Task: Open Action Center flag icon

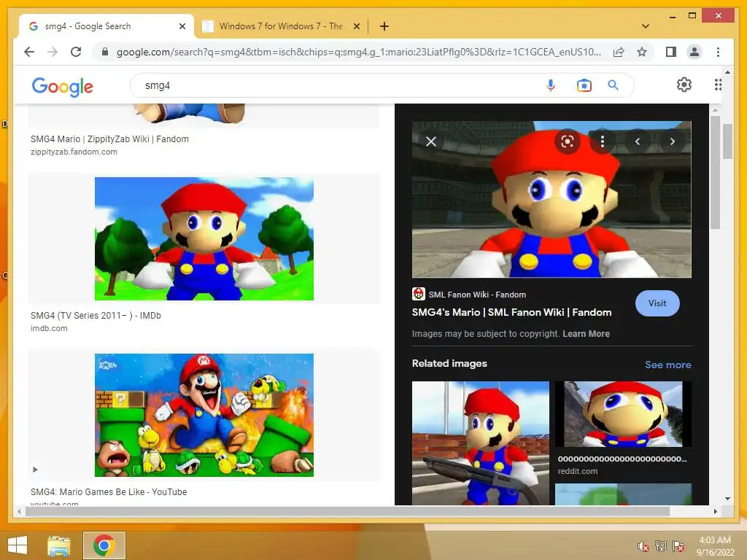Action: point(678,545)
